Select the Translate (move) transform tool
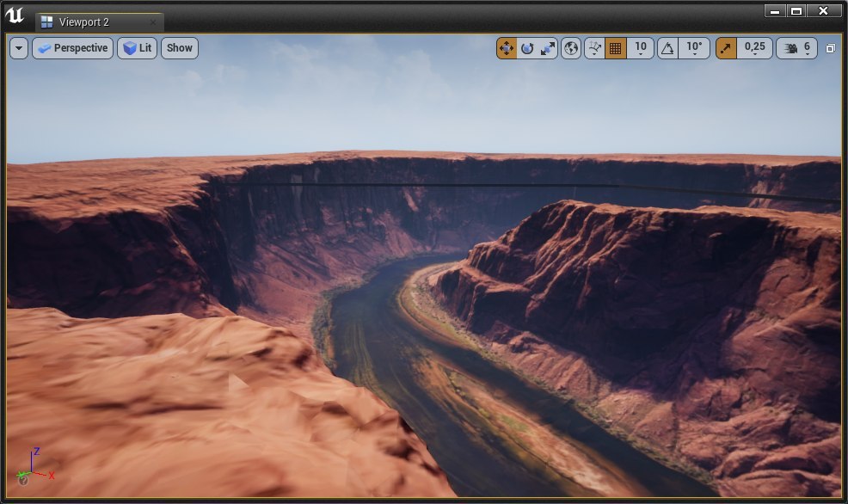 point(507,48)
